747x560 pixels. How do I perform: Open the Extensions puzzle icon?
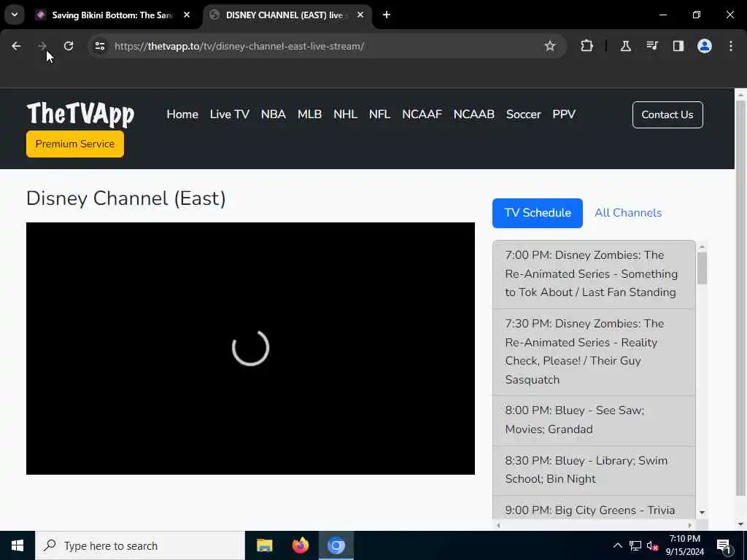point(587,46)
